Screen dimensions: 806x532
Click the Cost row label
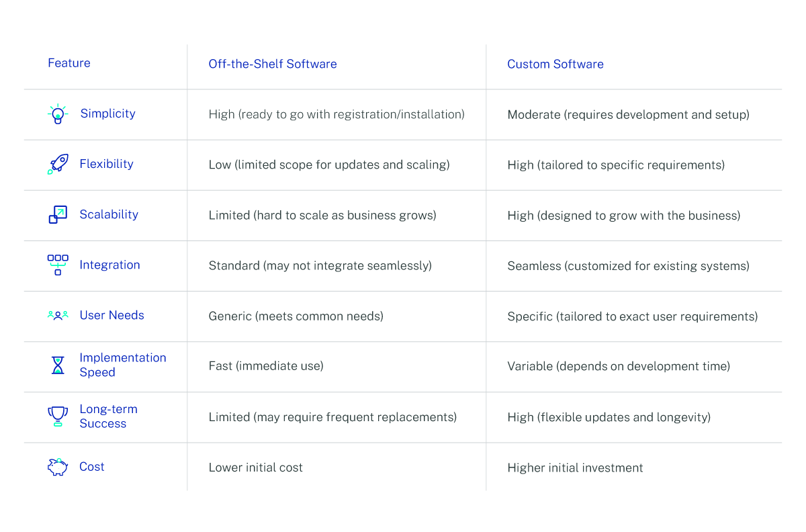[x=92, y=467]
